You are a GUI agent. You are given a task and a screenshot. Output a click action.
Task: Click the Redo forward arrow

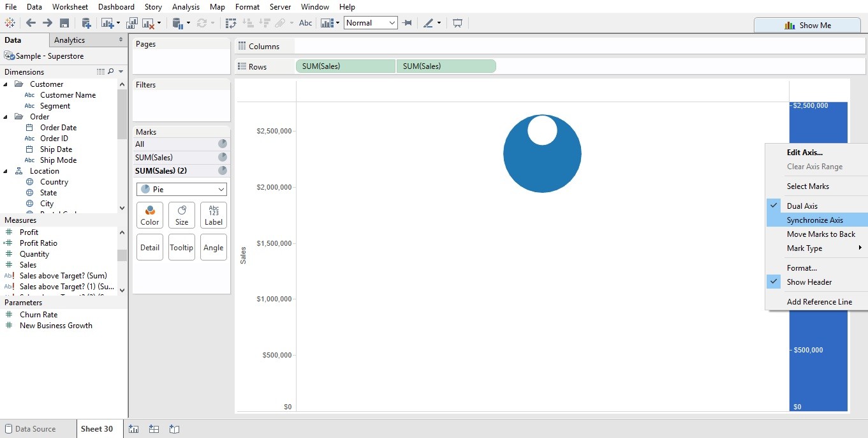point(47,23)
